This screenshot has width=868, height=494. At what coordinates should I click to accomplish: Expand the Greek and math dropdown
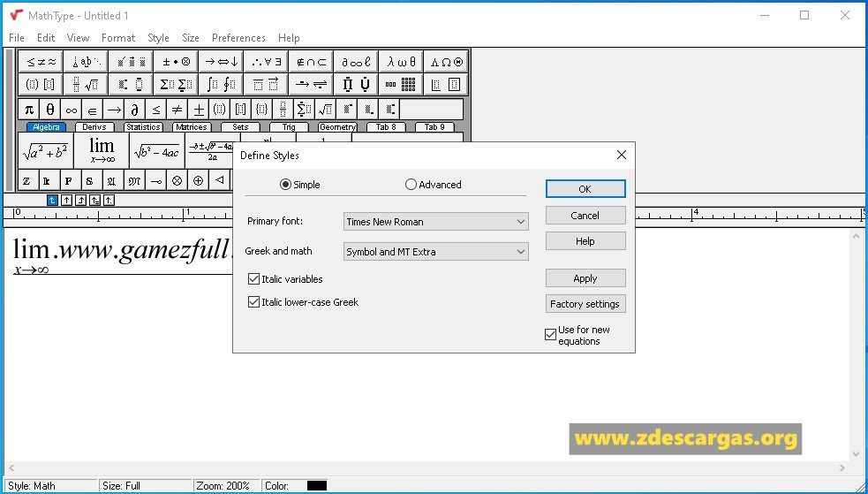[520, 252]
